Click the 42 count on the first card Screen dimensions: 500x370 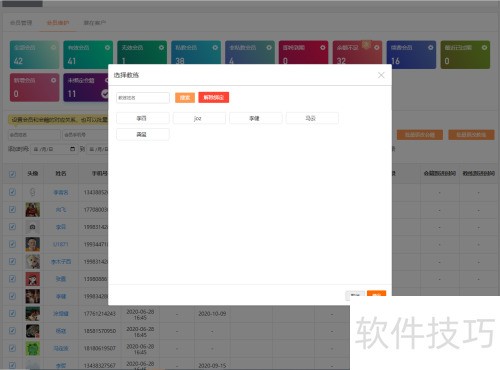(x=18, y=61)
